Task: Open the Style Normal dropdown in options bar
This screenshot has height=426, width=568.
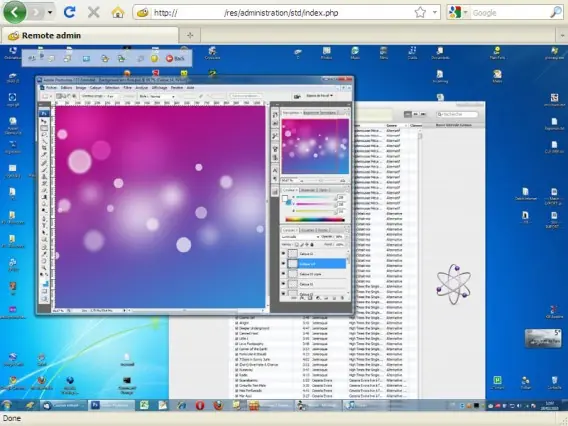Action: click(158, 96)
